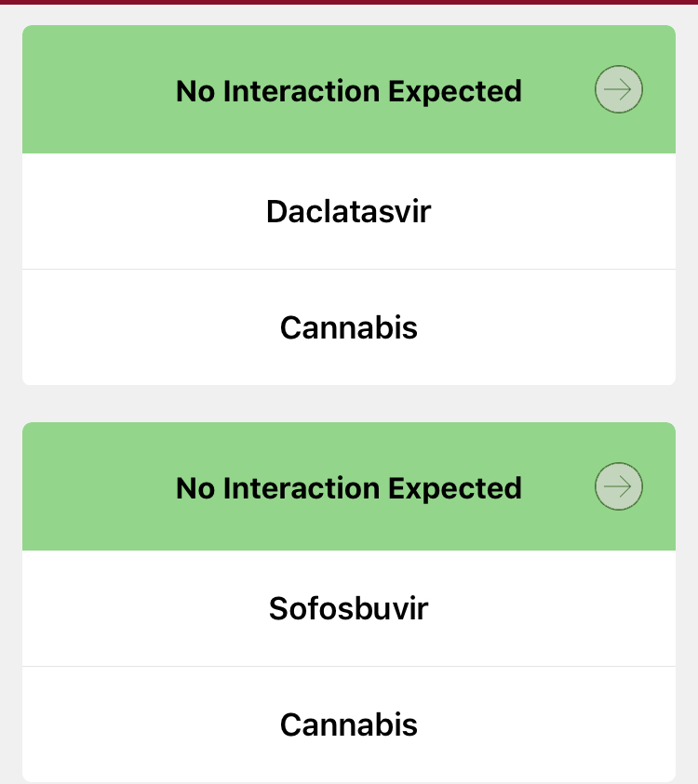Click the arrow icon on the Daclatasvir card
698x784 pixels.
[x=619, y=89]
